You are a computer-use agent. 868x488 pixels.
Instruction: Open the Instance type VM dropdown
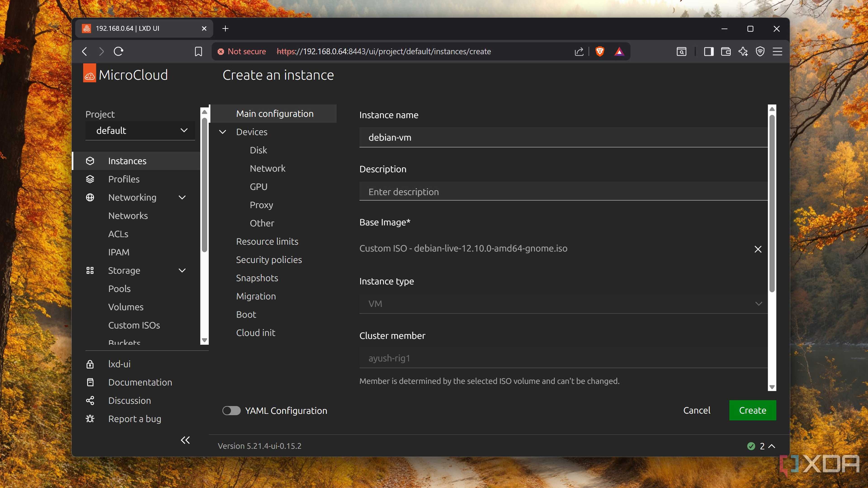(563, 304)
